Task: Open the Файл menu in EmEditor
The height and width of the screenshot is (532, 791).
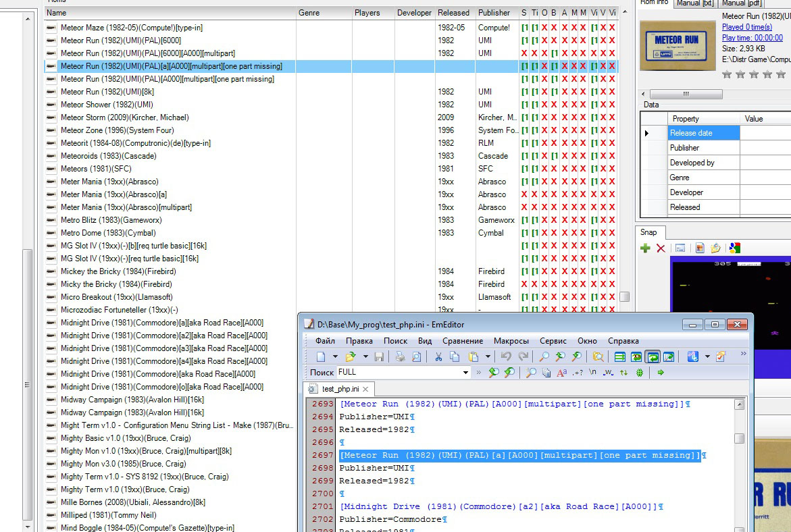Action: (x=326, y=341)
